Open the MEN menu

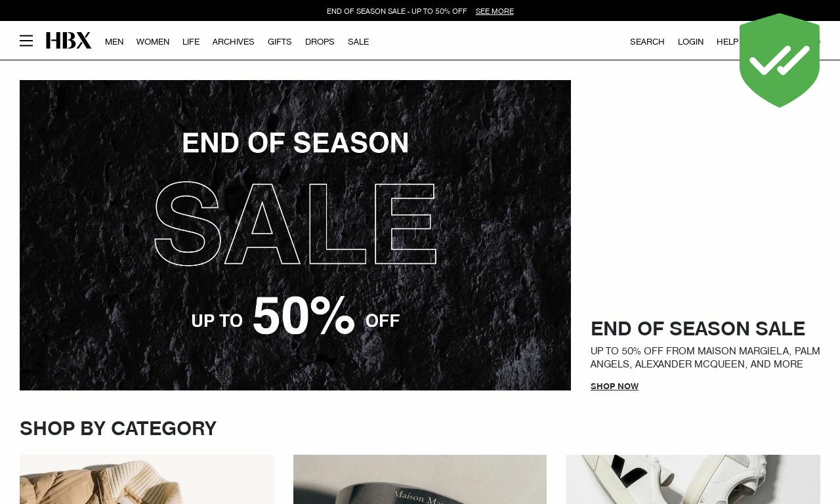point(114,41)
